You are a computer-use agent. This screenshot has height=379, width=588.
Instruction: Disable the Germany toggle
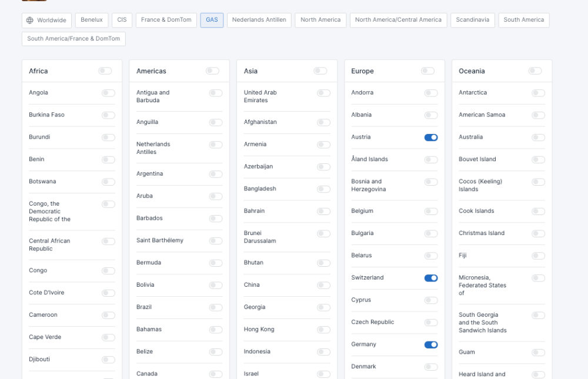point(431,345)
